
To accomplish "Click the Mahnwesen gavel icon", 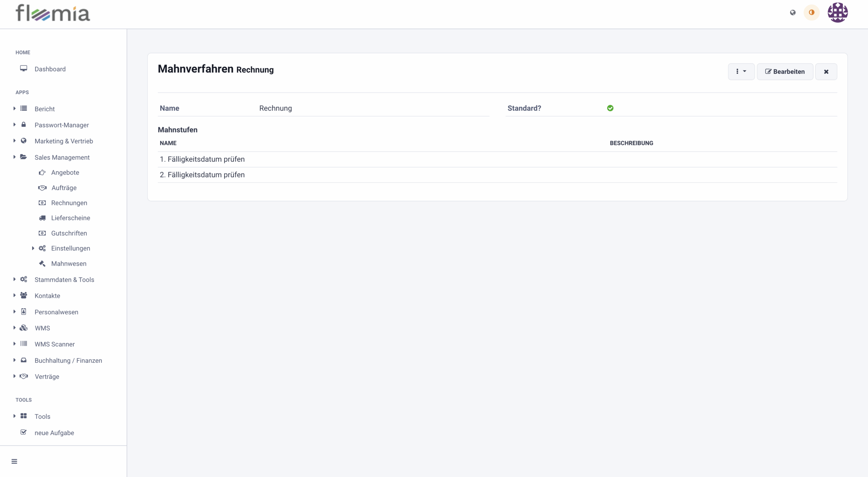I will [x=42, y=264].
